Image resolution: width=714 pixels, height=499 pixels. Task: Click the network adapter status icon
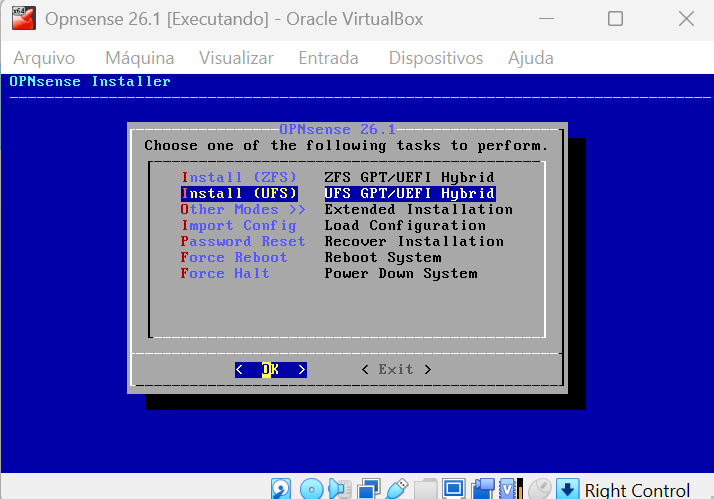(369, 489)
